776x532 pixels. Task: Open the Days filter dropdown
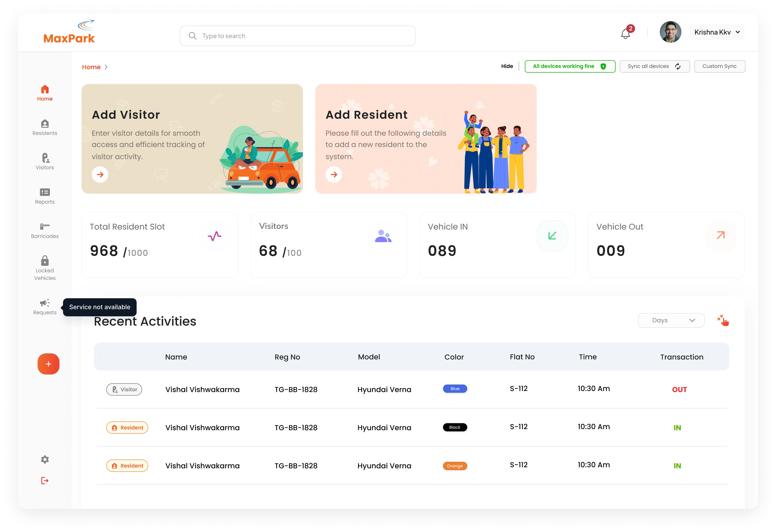(x=671, y=320)
